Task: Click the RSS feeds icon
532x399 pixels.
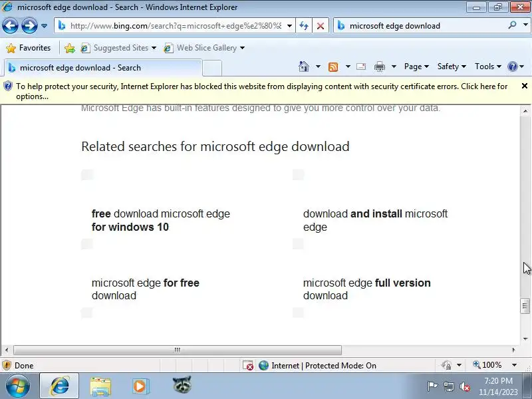Action: tap(333, 67)
